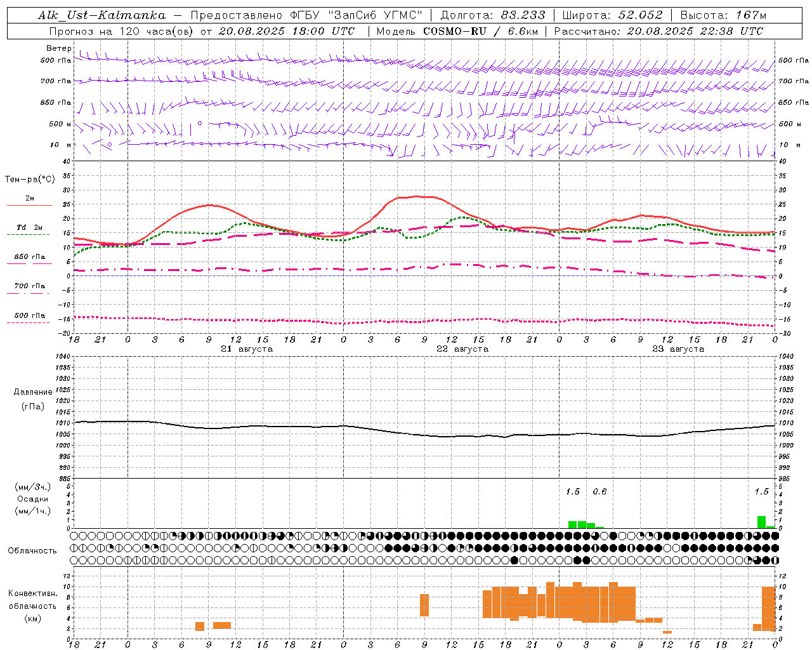The height and width of the screenshot is (650, 812).
Task: Click the 'Предоставлено ФГБУ ЗапСиб УГМС' text
Action: (307, 15)
